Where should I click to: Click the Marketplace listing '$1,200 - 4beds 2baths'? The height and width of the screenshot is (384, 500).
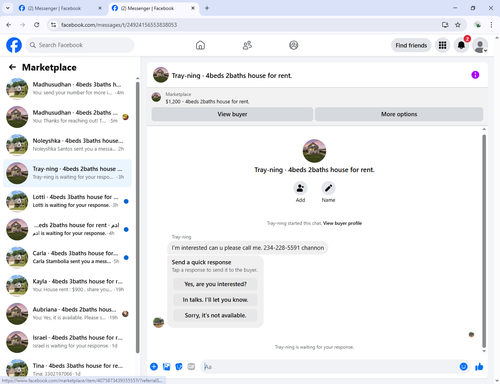207,102
